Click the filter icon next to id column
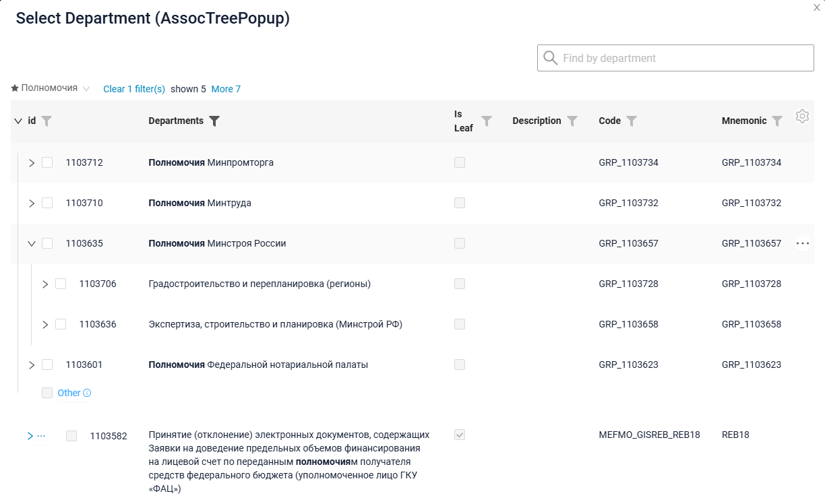825x504 pixels. (x=47, y=121)
